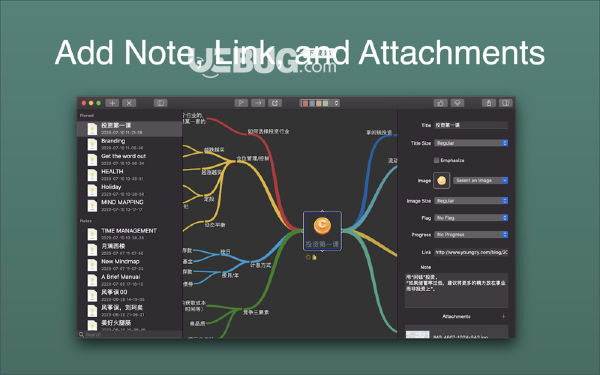600x375 pixels.
Task: Select the green swatch in theme picker
Action: point(325,103)
